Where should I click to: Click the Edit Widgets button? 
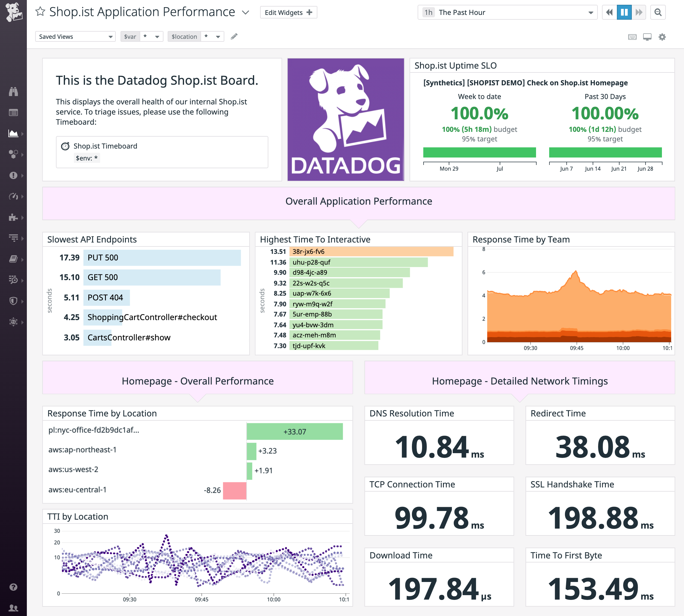pos(288,12)
